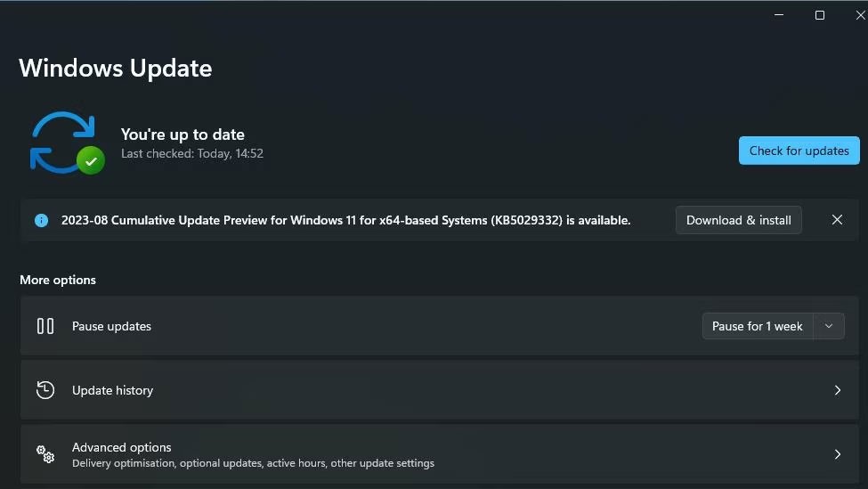This screenshot has width=868, height=489.
Task: Click the Advanced options gears icon
Action: pos(45,454)
